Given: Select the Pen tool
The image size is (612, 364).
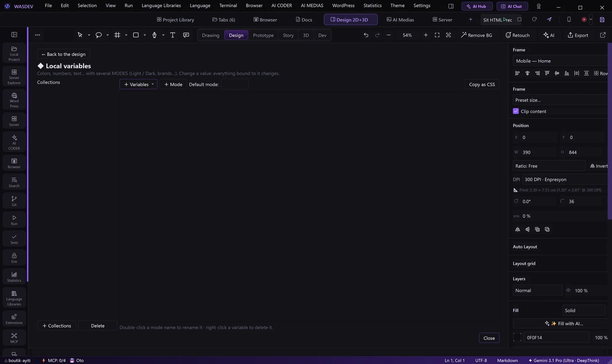Looking at the screenshot, I should pyautogui.click(x=154, y=35).
